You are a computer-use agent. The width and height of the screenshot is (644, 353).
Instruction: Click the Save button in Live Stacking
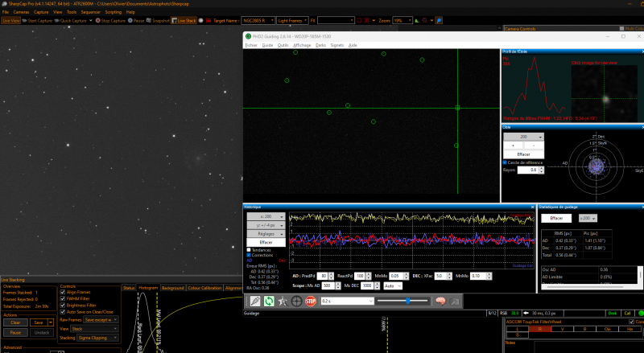(x=39, y=322)
